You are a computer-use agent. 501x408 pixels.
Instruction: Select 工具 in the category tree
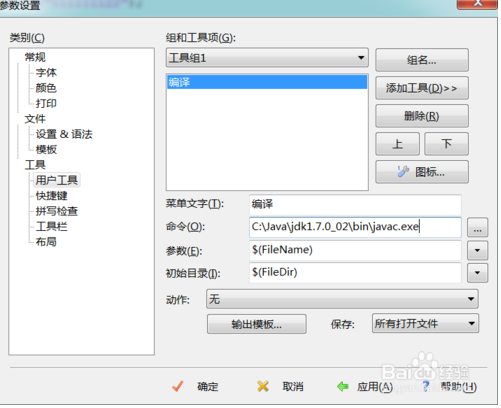(35, 165)
